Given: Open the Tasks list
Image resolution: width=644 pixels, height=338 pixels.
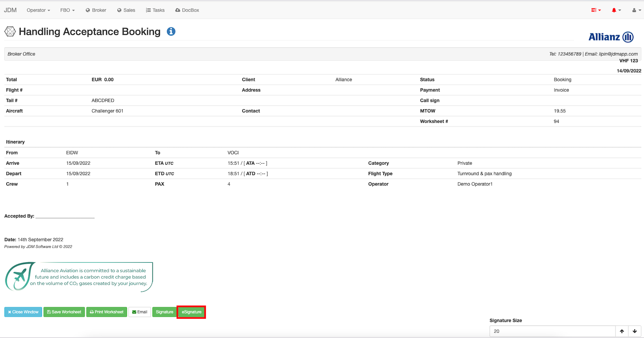Looking at the screenshot, I should click(x=155, y=10).
